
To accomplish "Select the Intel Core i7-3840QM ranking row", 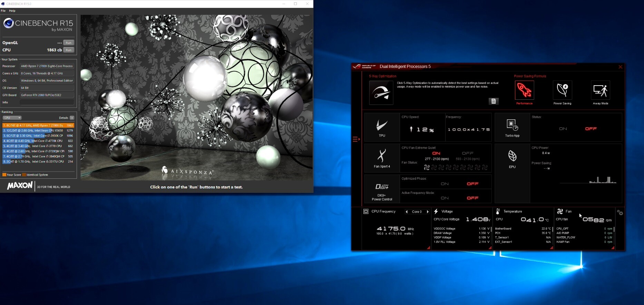I will 38,156.
